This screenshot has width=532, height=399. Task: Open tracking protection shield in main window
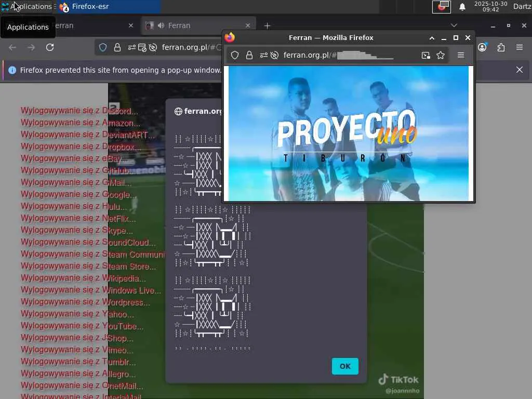coord(103,47)
